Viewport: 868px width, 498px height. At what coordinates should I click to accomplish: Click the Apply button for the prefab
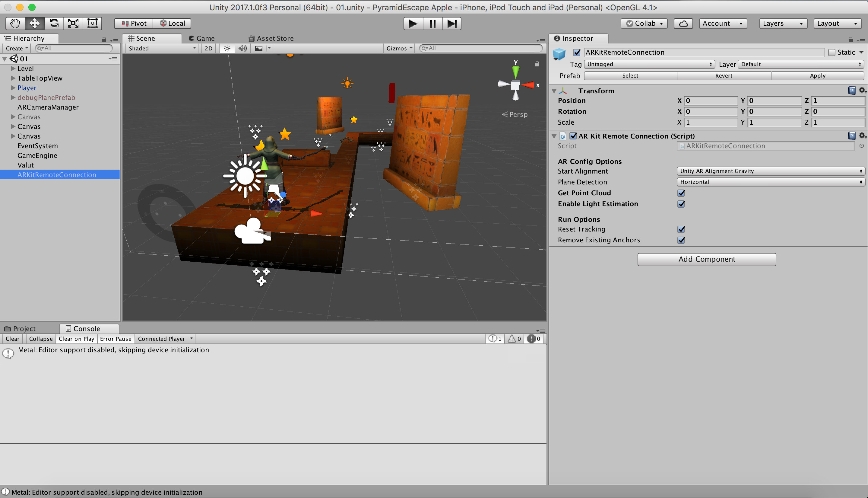[817, 75]
